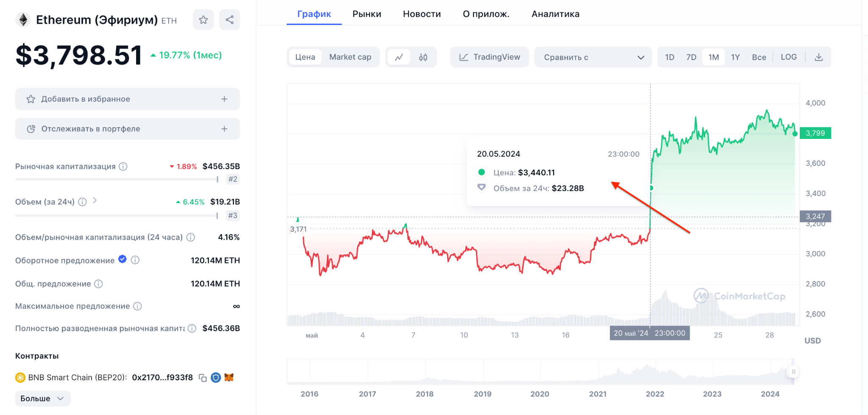Show info for Полностью разводненная рыночная капитализация
The width and height of the screenshot is (868, 415).
pyautogui.click(x=192, y=328)
